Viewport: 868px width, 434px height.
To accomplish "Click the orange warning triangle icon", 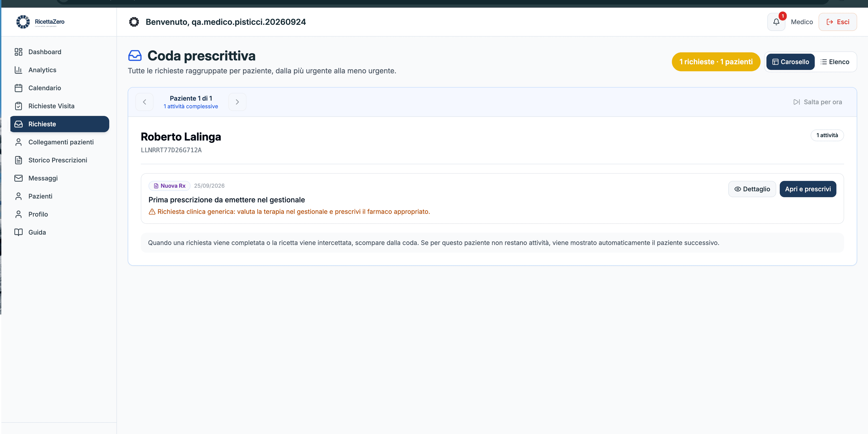I will point(152,212).
